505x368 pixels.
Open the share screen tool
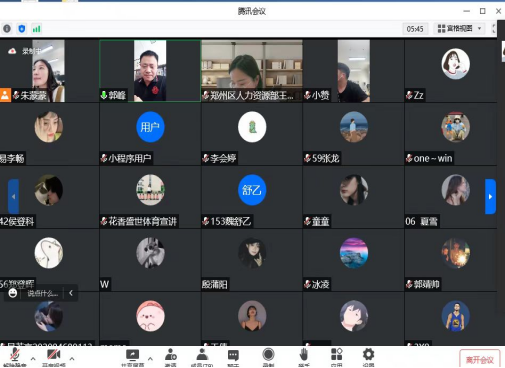(x=132, y=356)
